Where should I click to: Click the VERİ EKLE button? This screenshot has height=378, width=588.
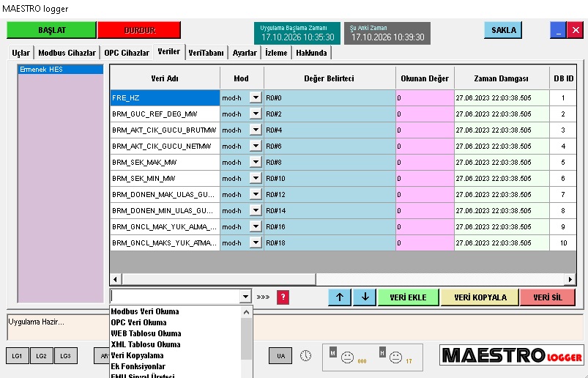409,297
